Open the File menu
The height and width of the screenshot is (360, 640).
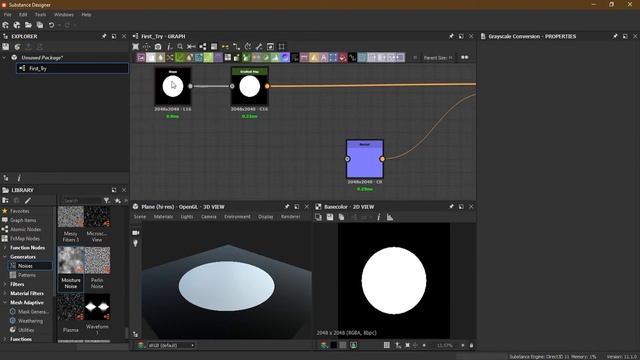point(7,15)
